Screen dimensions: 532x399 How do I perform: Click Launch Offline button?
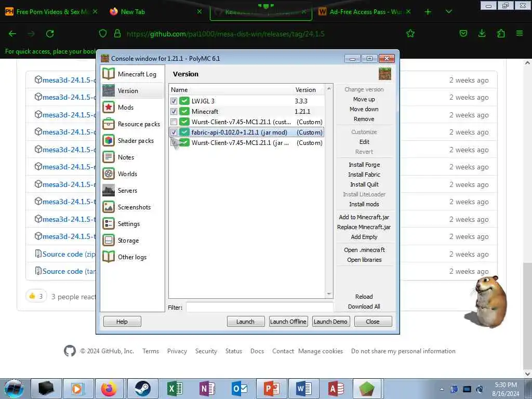288,321
